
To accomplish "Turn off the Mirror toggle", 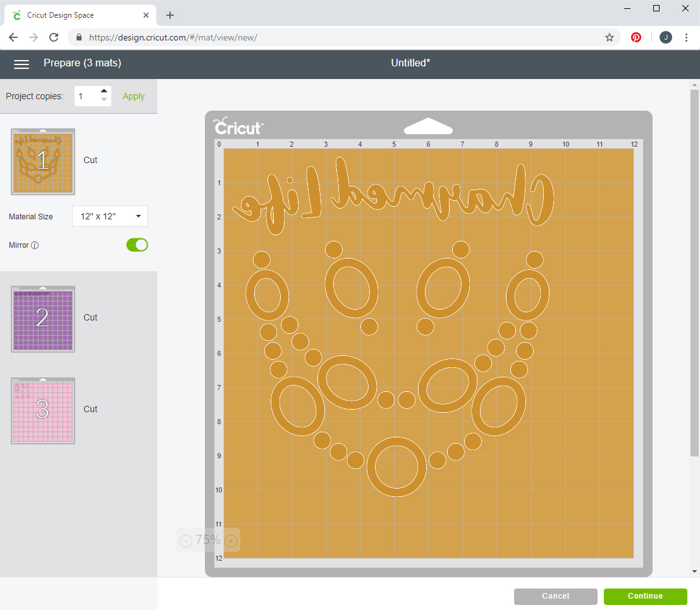I will tap(137, 245).
